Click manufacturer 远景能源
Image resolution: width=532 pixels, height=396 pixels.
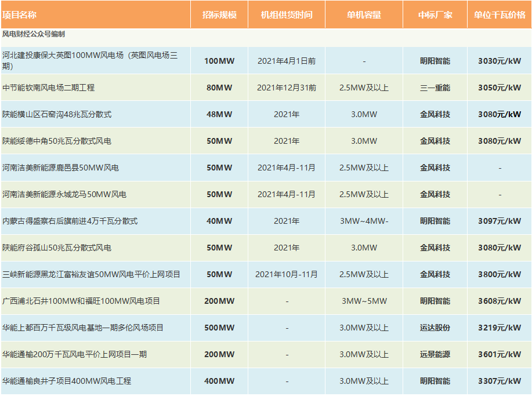(x=435, y=354)
